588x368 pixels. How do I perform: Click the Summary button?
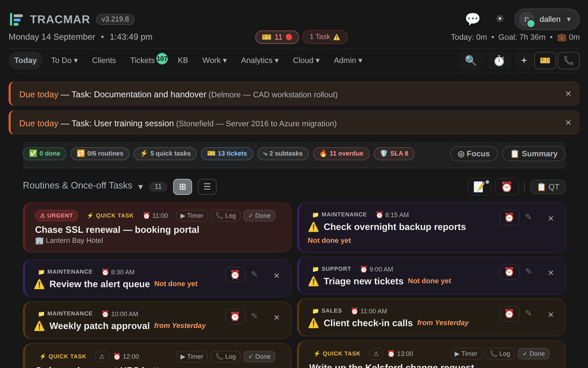(x=533, y=154)
